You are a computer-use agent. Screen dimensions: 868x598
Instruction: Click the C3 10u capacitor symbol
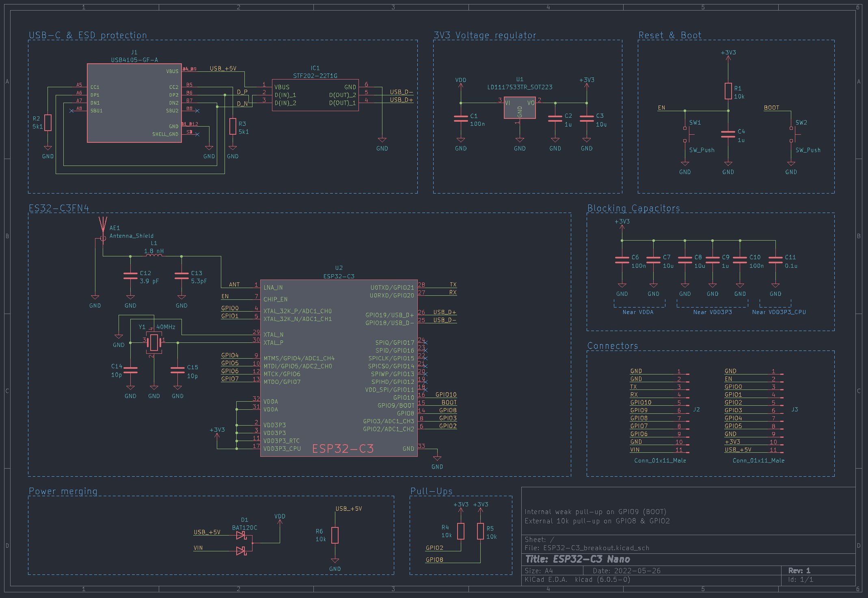pyautogui.click(x=587, y=118)
